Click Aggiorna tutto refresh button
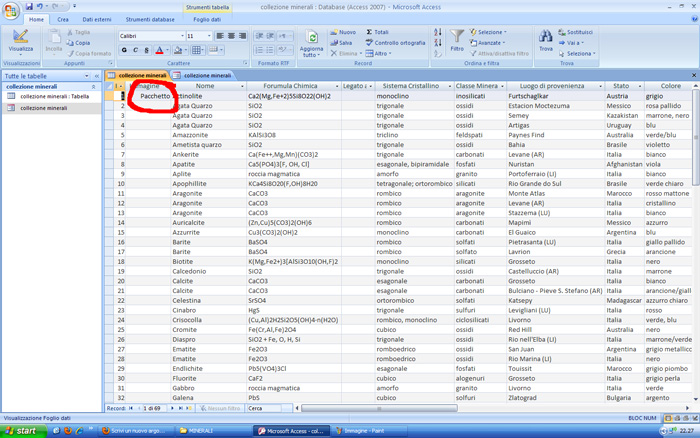Viewport: 700px width, 438px height. click(x=311, y=44)
